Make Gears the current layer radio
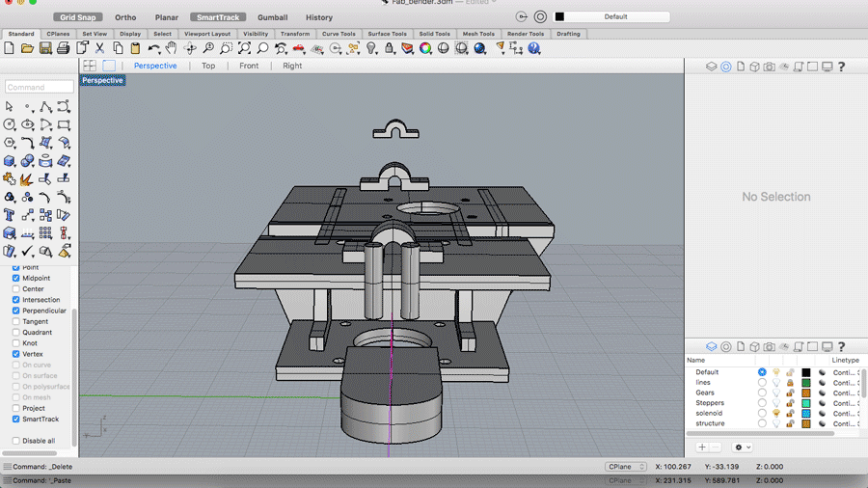The width and height of the screenshot is (868, 488). 762,393
